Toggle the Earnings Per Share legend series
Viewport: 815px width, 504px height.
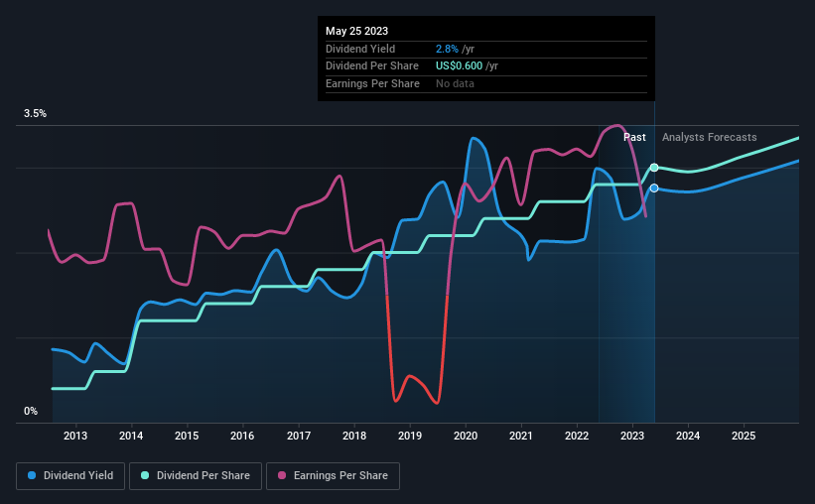(333, 476)
